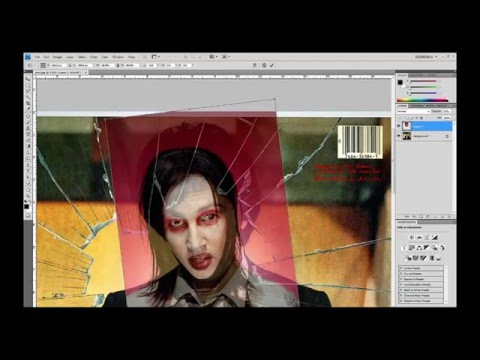This screenshot has height=360, width=480.
Task: Toggle the width-height link icon
Action: pos(118,65)
